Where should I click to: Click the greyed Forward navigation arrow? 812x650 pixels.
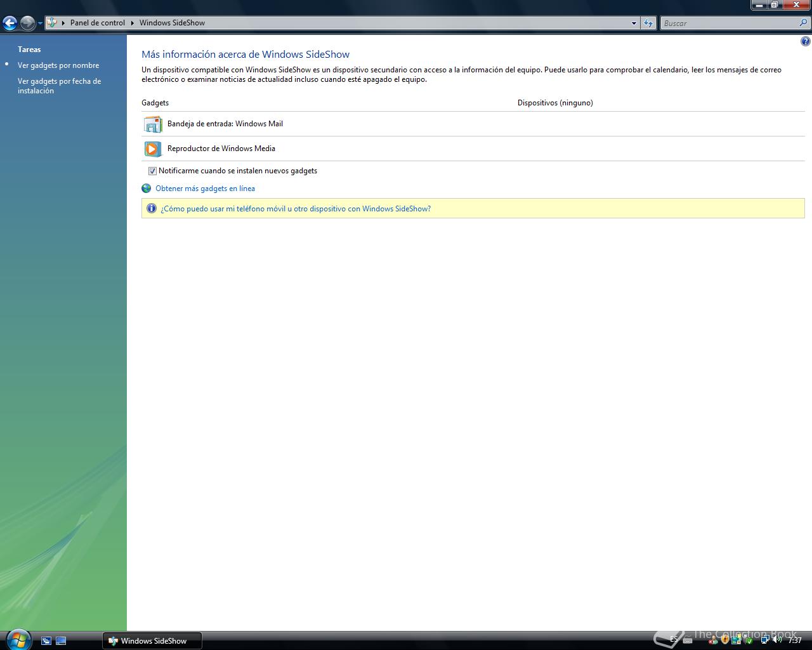27,23
